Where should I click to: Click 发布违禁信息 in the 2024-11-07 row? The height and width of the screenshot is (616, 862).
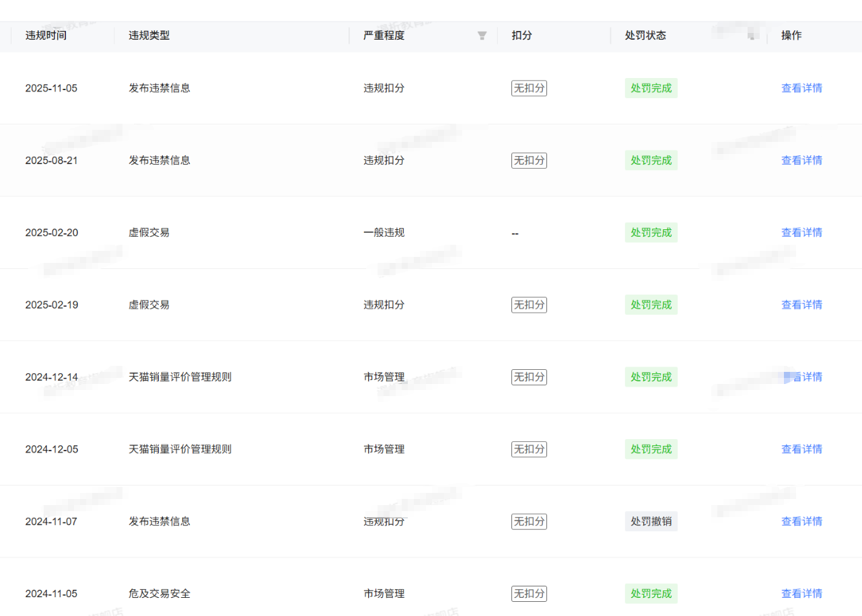pos(159,521)
